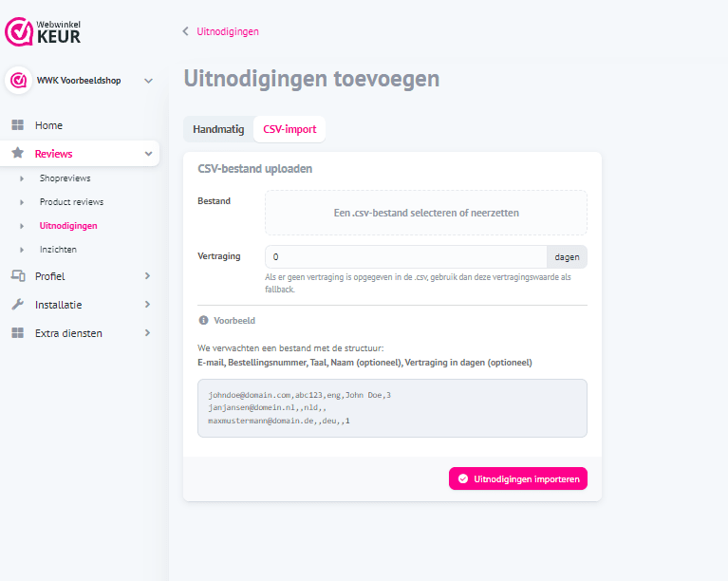This screenshot has width=728, height=581.
Task: Select the CSV-import tab
Action: point(289,129)
